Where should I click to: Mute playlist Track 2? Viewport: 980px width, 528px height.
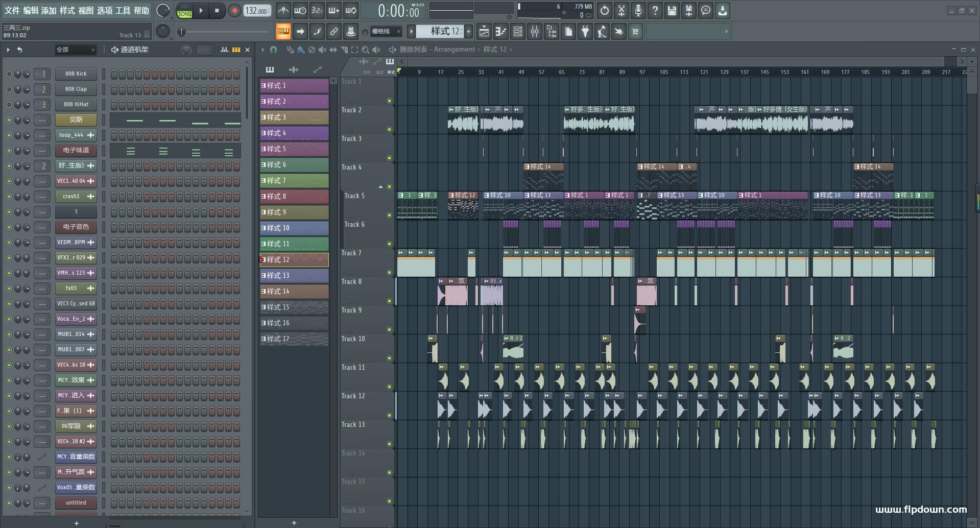point(389,130)
